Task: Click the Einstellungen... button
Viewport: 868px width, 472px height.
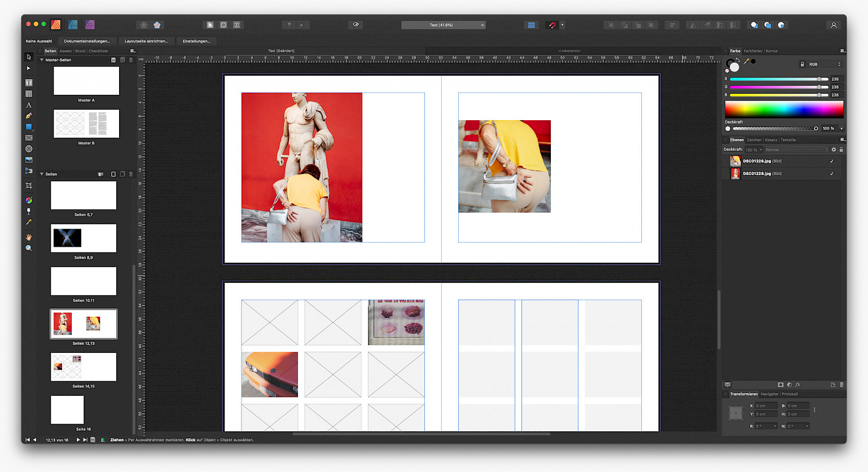Action: (196, 41)
